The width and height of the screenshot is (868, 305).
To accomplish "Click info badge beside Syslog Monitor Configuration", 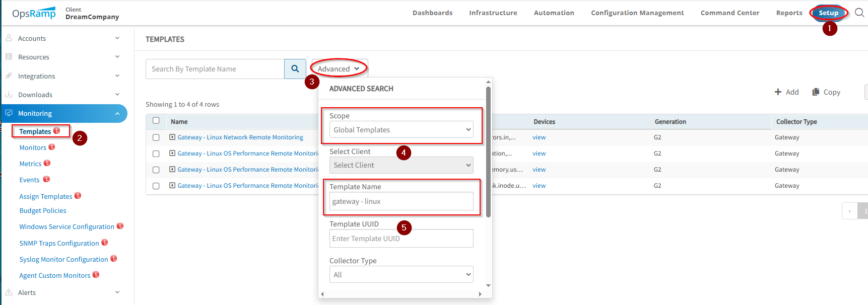I will pyautogui.click(x=113, y=259).
